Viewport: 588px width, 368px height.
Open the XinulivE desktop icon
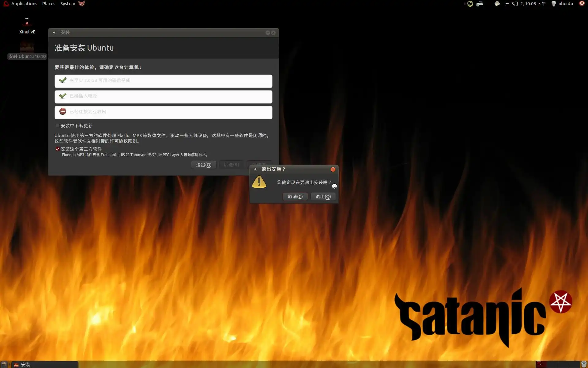tap(27, 25)
